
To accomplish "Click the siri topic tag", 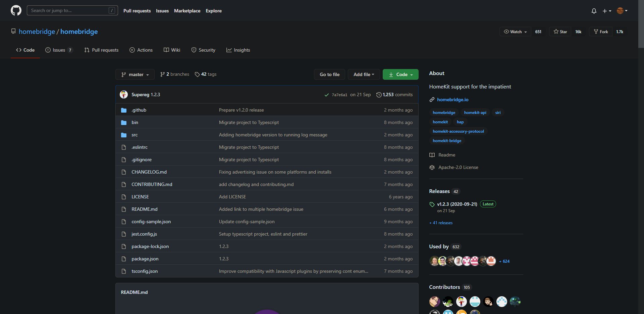I will [x=498, y=113].
